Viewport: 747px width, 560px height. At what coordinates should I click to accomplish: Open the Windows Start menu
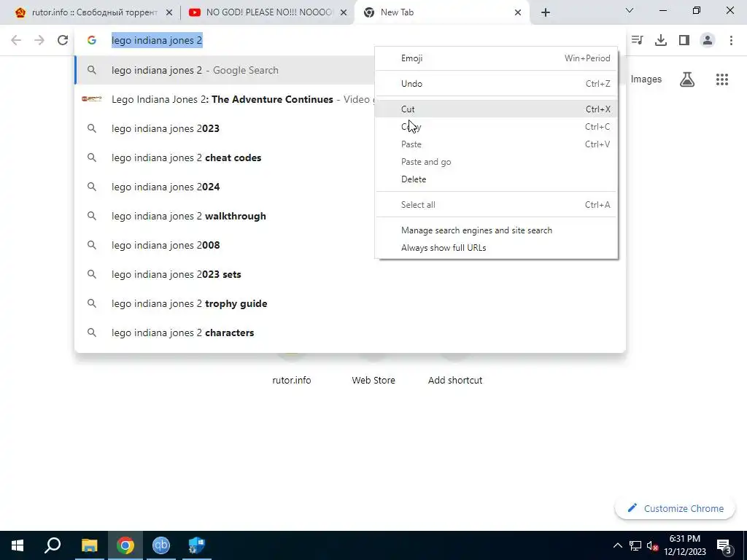[18, 545]
